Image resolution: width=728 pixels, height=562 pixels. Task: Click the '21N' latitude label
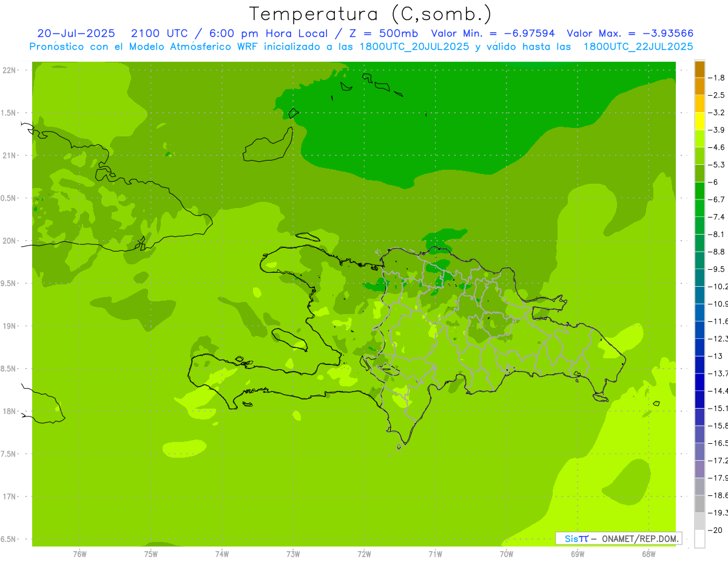(9, 155)
